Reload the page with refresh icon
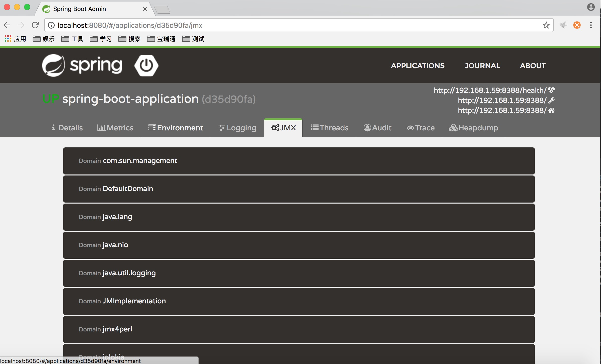The height and width of the screenshot is (364, 601). click(35, 25)
